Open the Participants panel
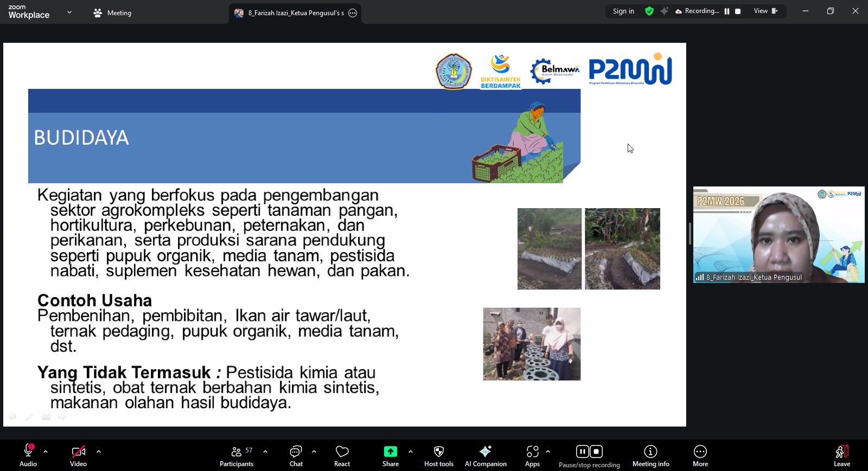The width and height of the screenshot is (868, 471). [x=237, y=456]
